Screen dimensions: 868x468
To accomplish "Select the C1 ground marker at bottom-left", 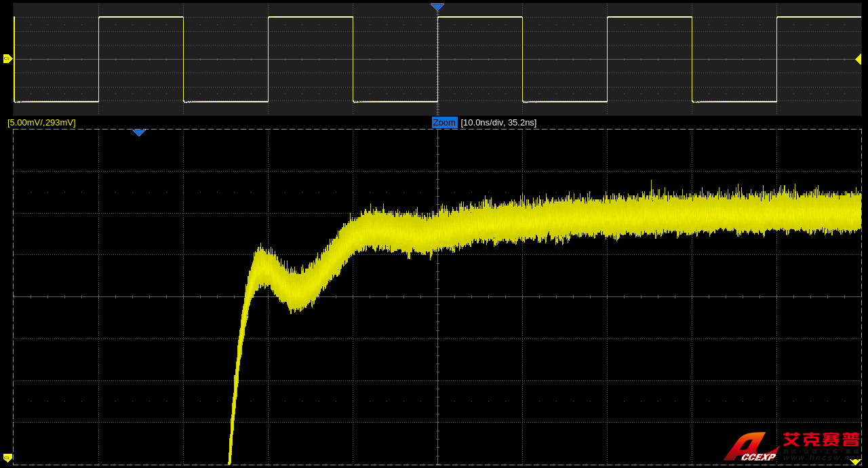I will (x=7, y=458).
